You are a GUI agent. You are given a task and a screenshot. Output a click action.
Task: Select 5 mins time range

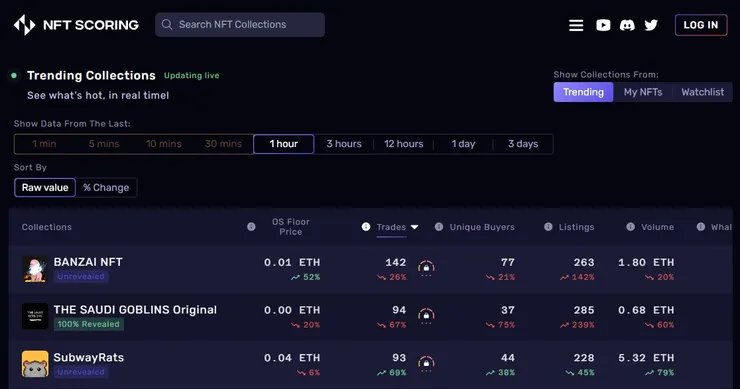point(104,144)
